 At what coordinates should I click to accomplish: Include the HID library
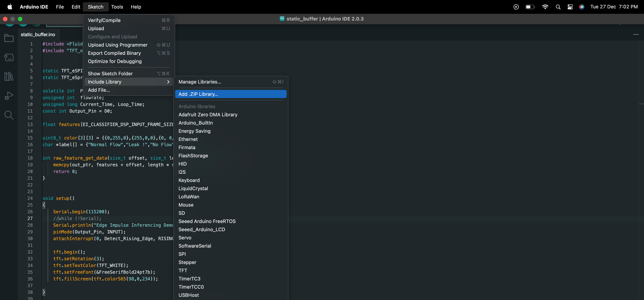(231, 164)
